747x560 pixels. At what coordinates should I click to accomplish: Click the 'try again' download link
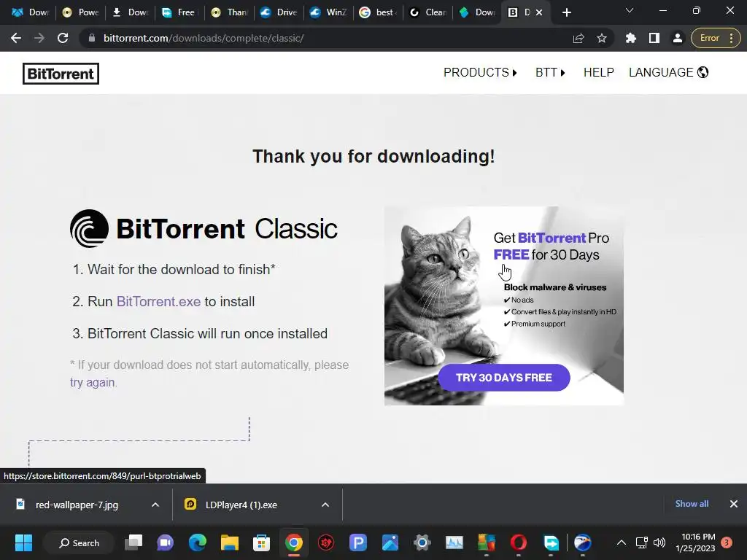tap(92, 382)
